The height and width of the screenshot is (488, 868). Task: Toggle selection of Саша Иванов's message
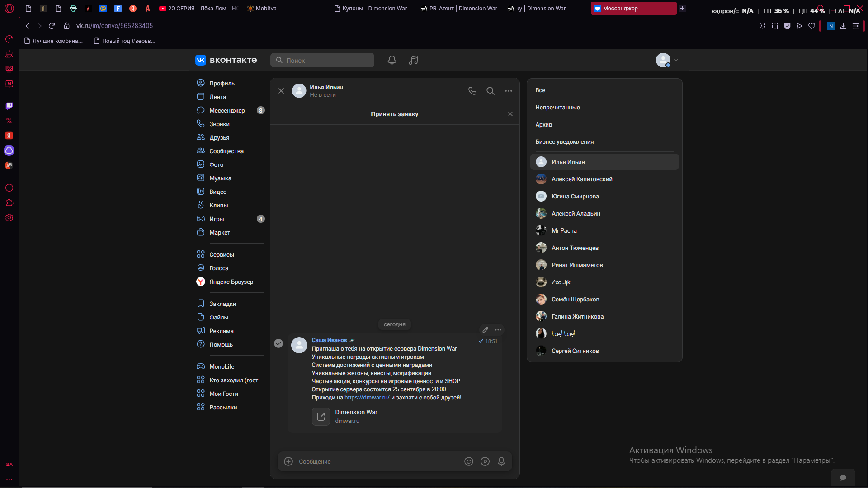coord(278,343)
